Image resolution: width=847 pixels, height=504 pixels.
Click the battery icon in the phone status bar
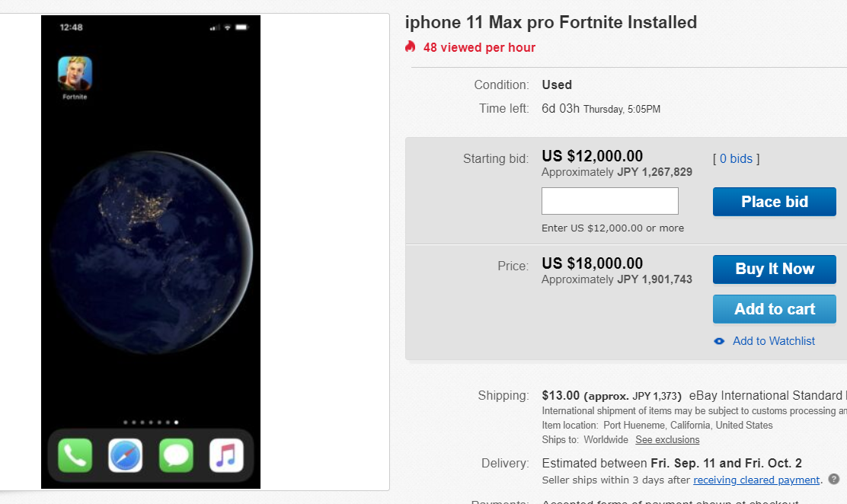(x=241, y=27)
